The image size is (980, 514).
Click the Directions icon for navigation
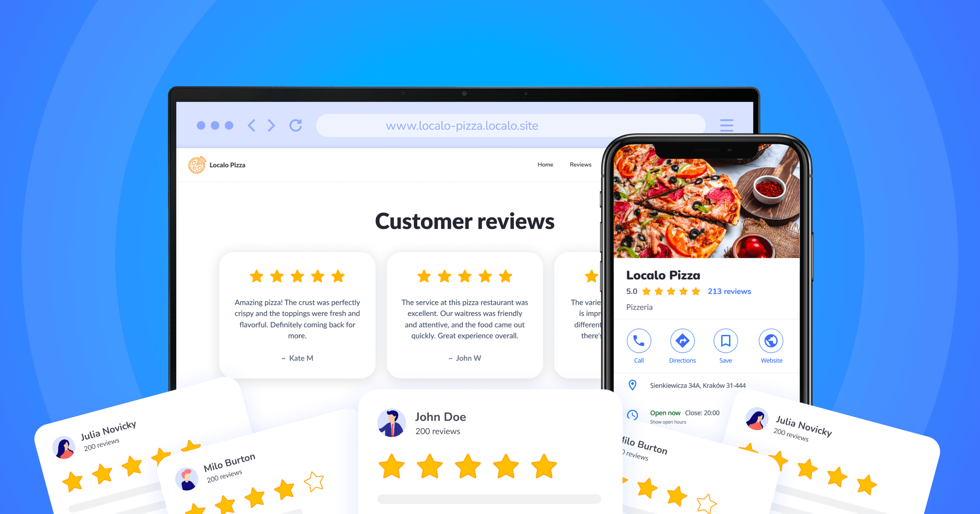click(x=680, y=341)
